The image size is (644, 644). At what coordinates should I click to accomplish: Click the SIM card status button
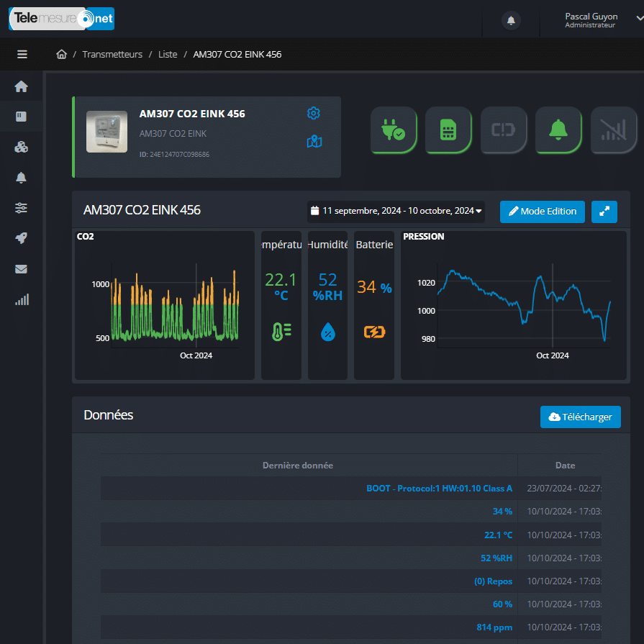448,130
